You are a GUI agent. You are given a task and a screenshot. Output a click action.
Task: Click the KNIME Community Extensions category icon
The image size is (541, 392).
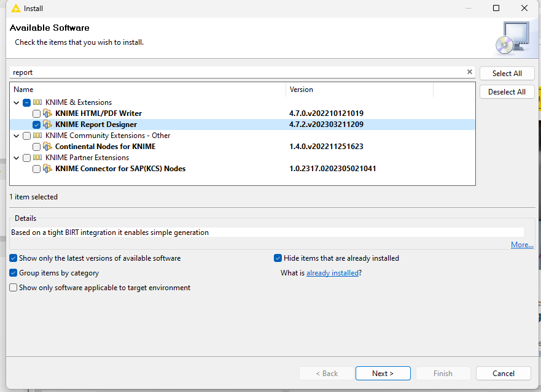[37, 136]
